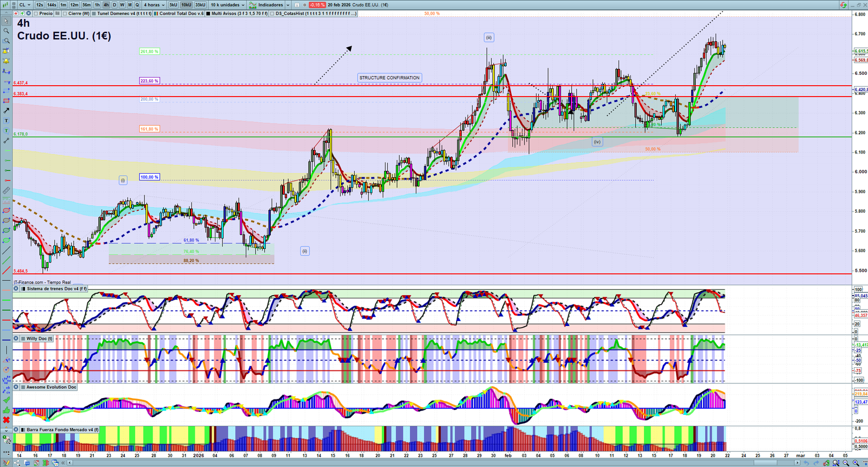Click the -0,18 % change indicator

(317, 5)
